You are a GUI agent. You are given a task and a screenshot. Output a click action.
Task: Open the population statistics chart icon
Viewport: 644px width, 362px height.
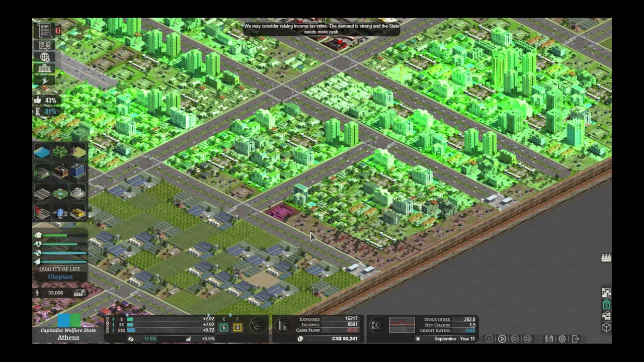tap(79, 293)
